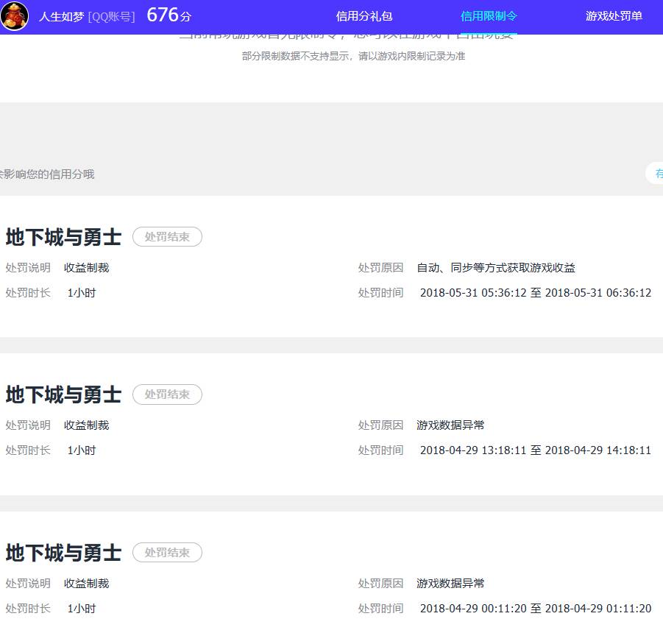This screenshot has width=663, height=644.
Task: Click 收益制裁 on the first penalty card
Action: (x=86, y=267)
